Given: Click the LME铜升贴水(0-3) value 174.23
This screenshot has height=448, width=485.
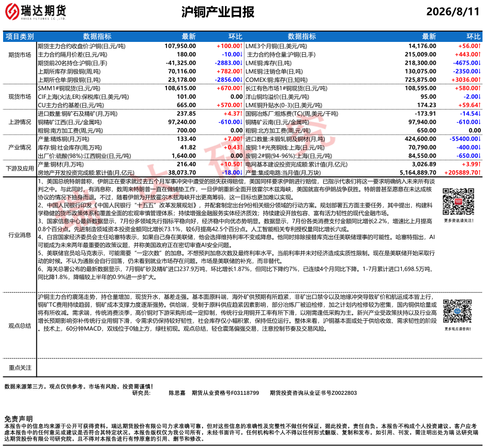Looking at the screenshot, I should 427,105.
